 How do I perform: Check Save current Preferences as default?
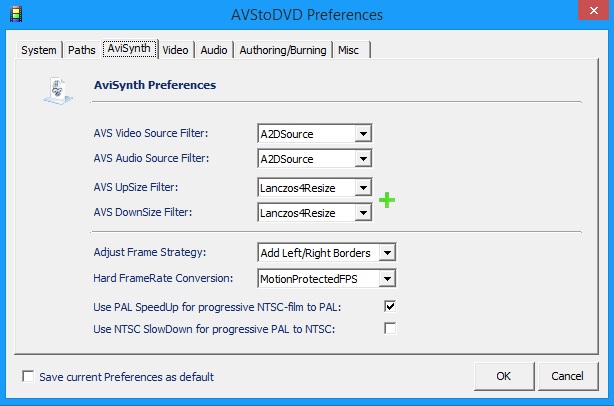coord(28,376)
